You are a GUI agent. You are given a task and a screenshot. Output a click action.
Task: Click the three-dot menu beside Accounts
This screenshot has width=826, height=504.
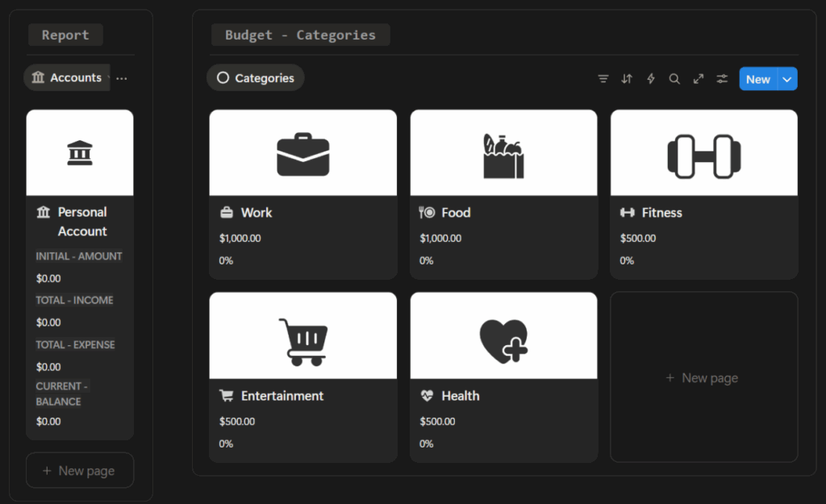tap(122, 78)
